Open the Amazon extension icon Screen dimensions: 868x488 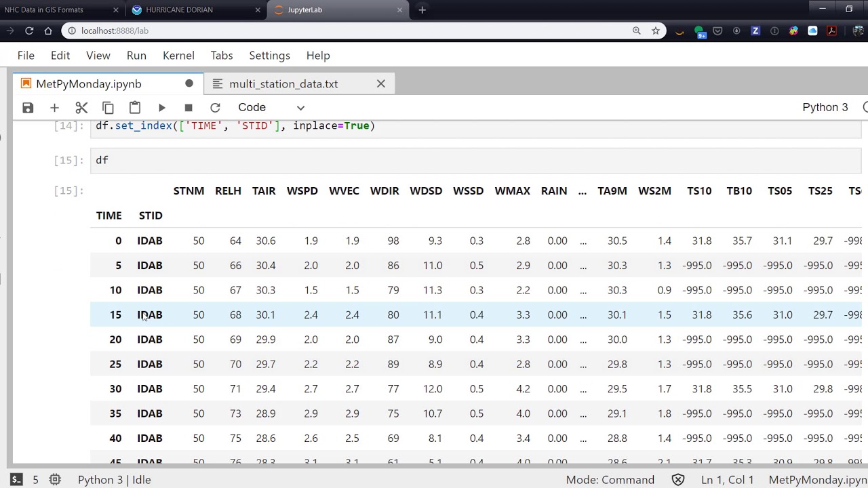[680, 31]
